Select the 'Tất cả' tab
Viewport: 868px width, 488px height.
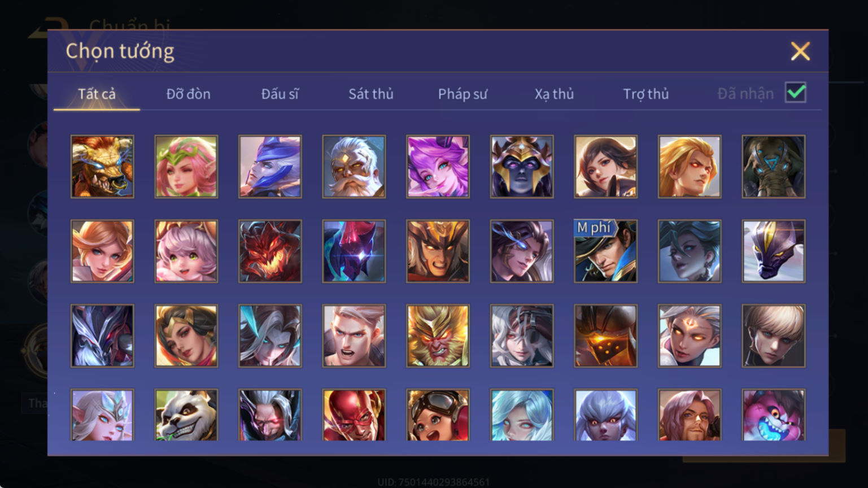click(97, 94)
